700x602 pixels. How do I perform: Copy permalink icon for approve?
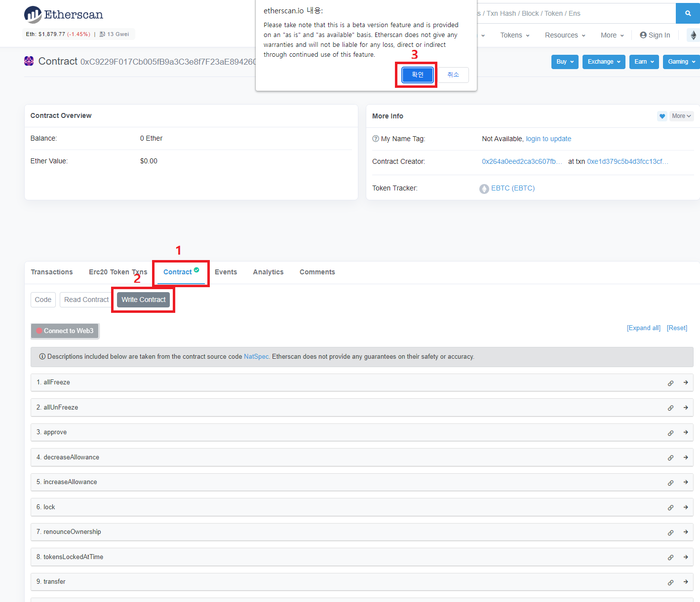[x=670, y=433]
